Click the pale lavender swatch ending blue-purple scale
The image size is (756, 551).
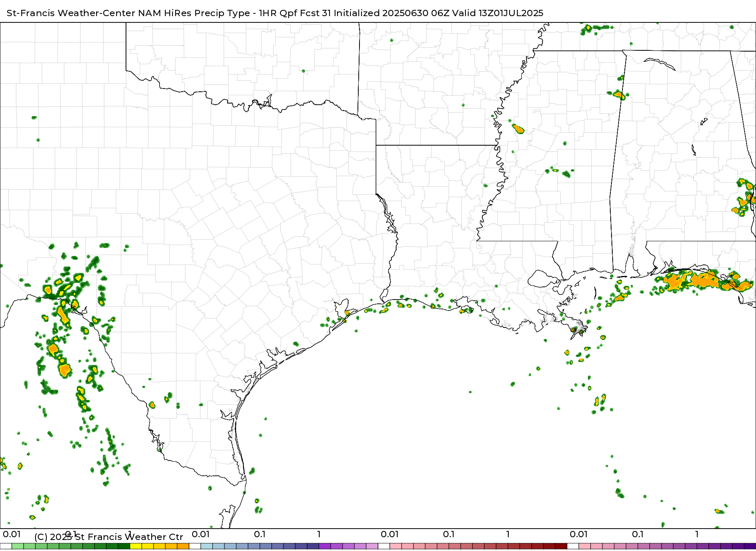(x=372, y=546)
